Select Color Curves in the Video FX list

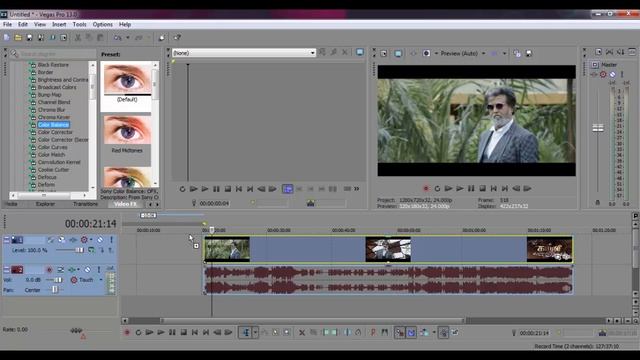pyautogui.click(x=53, y=147)
